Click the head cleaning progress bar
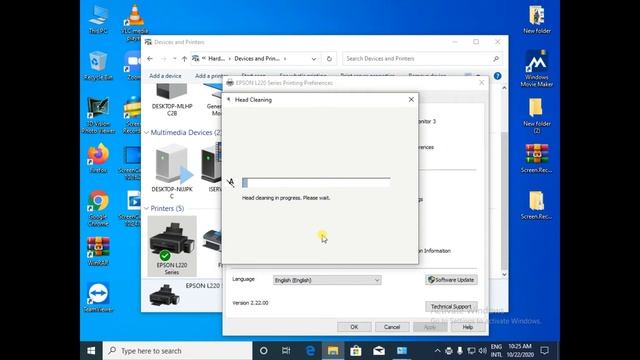640x360 pixels. pos(316,182)
